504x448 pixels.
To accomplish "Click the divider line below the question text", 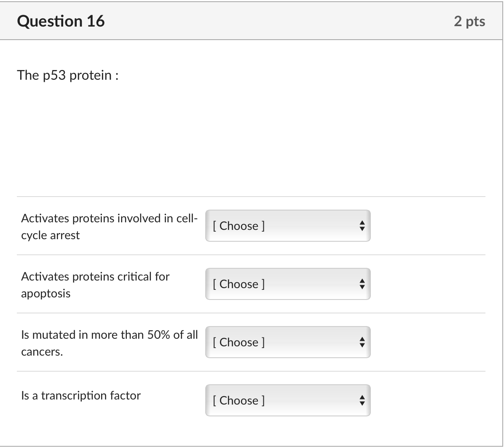I will pos(252,197).
